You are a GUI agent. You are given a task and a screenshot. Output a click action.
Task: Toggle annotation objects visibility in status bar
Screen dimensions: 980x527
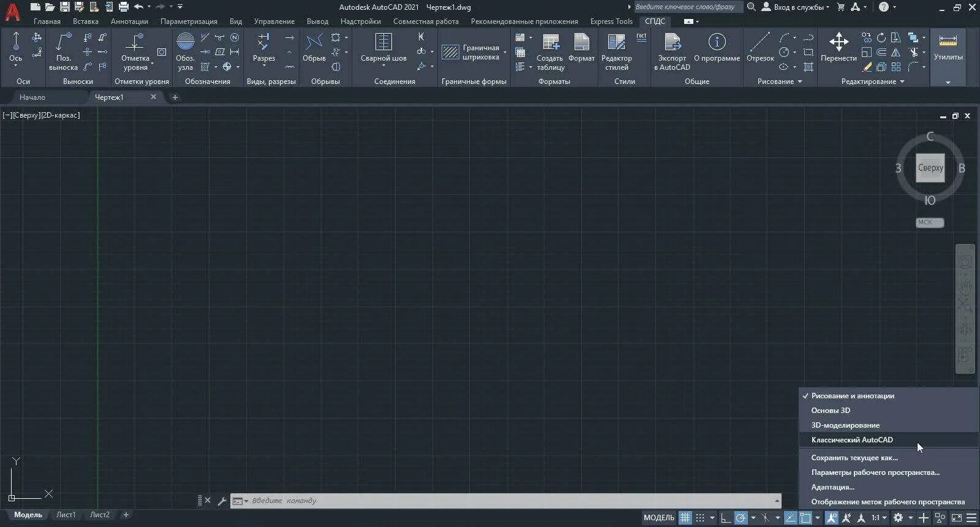pyautogui.click(x=831, y=518)
